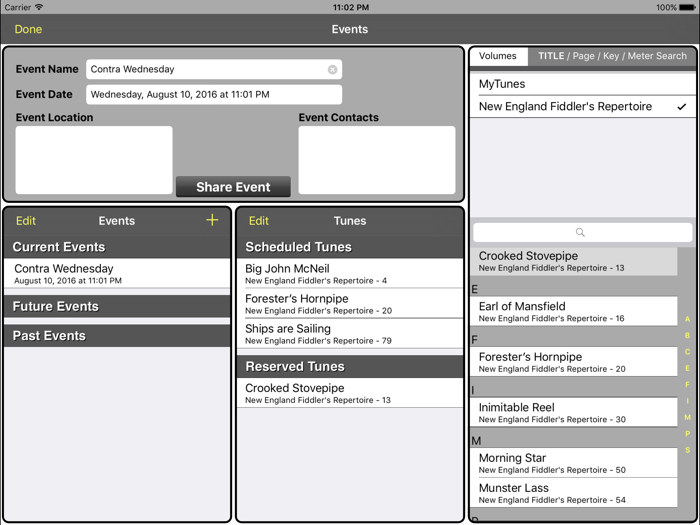Screen dimensions: 700x525
Task: Click the Scheduled Tunes section header
Action: pos(350,247)
